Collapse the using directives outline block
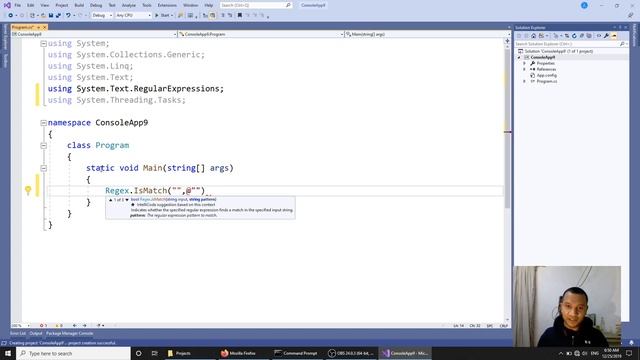Screen dimensions: 640x360 tap(43, 43)
